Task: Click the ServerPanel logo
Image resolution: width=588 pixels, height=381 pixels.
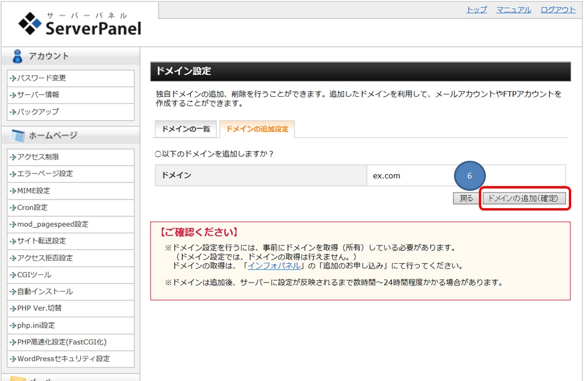Action: [80, 24]
